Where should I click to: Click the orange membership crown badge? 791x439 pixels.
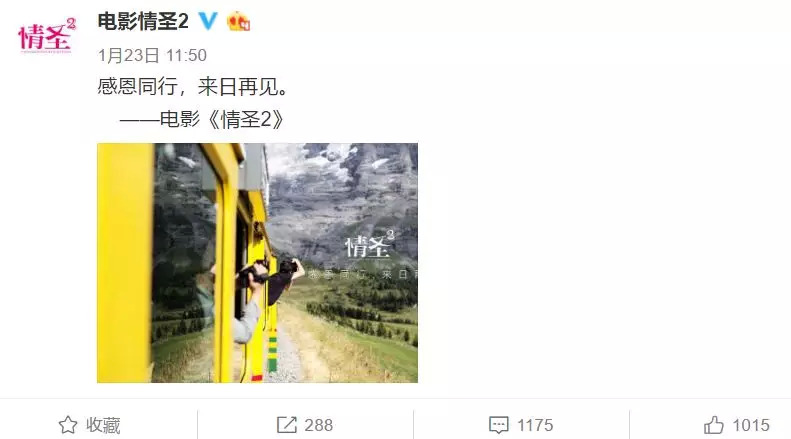(x=239, y=21)
